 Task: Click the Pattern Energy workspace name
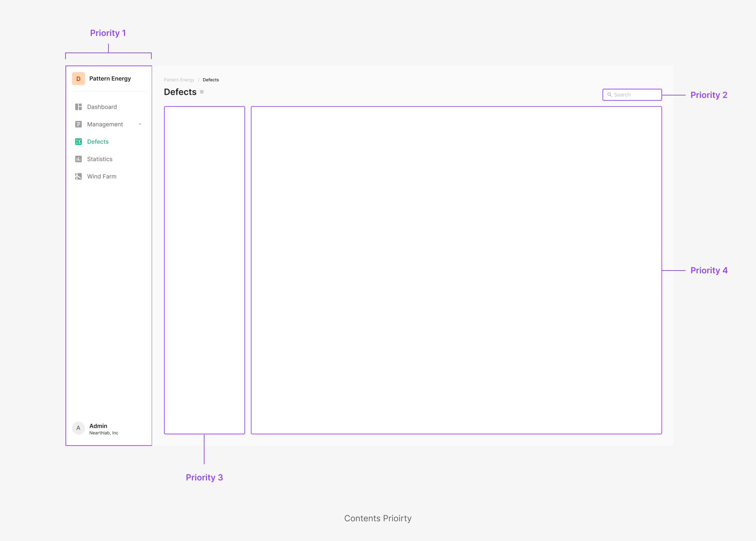(110, 79)
